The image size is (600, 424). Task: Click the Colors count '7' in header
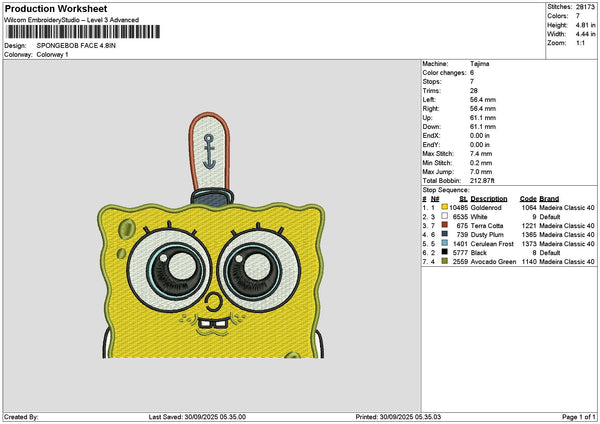pos(578,16)
